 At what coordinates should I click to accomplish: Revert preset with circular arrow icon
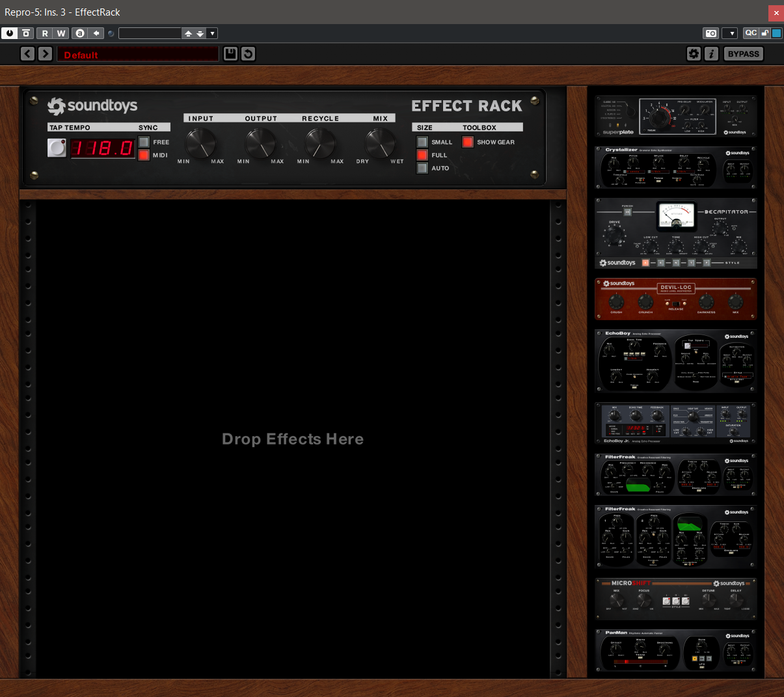click(x=248, y=54)
